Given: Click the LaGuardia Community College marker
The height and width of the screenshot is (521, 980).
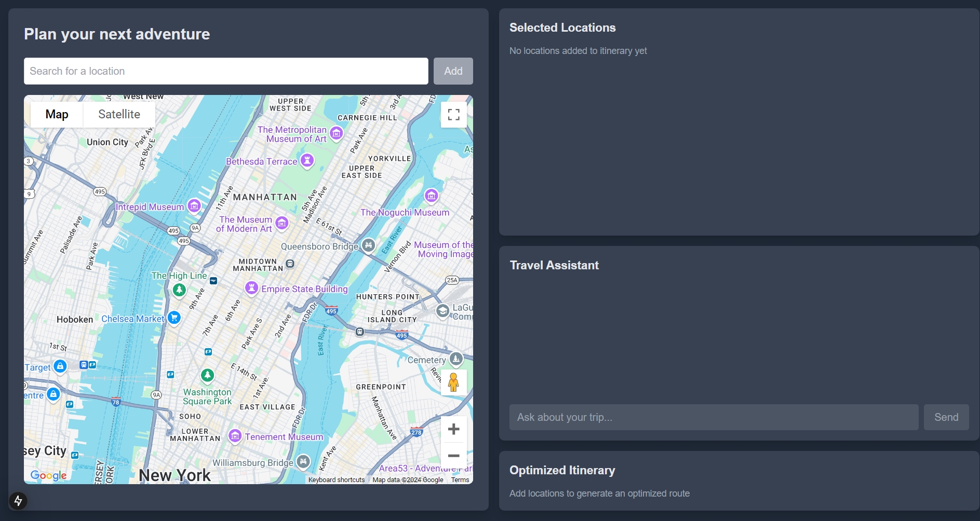Looking at the screenshot, I should coord(442,311).
